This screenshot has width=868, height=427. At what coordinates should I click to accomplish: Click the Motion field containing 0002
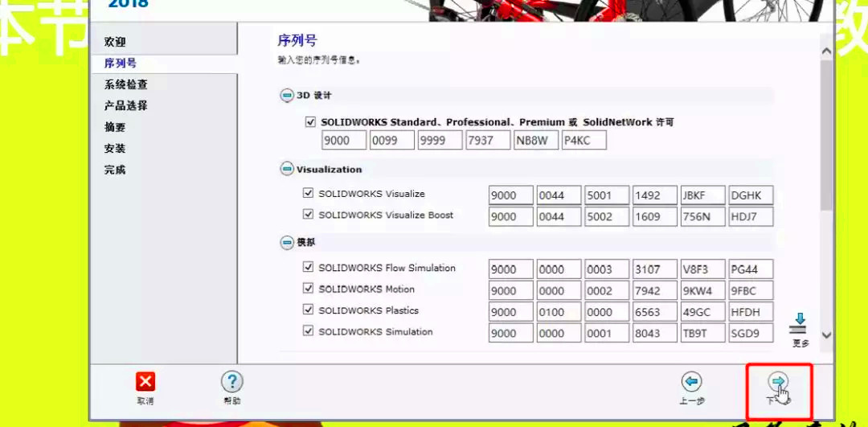tap(608, 290)
